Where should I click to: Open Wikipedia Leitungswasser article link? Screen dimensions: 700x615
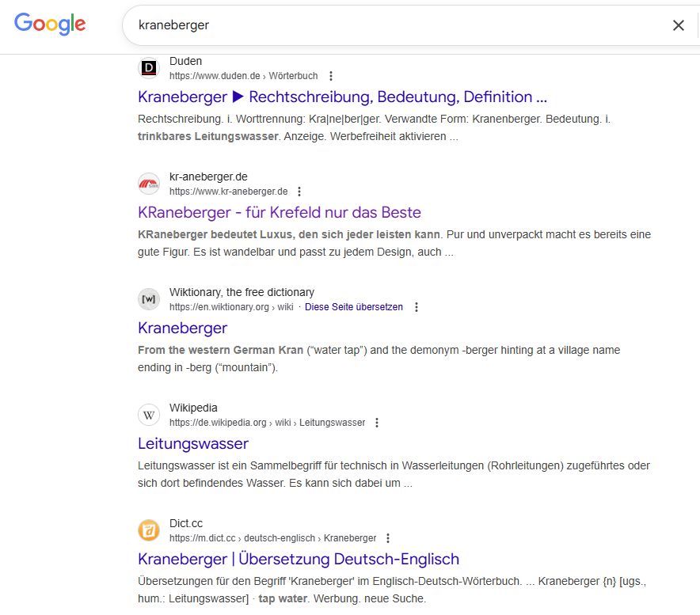[x=192, y=444]
